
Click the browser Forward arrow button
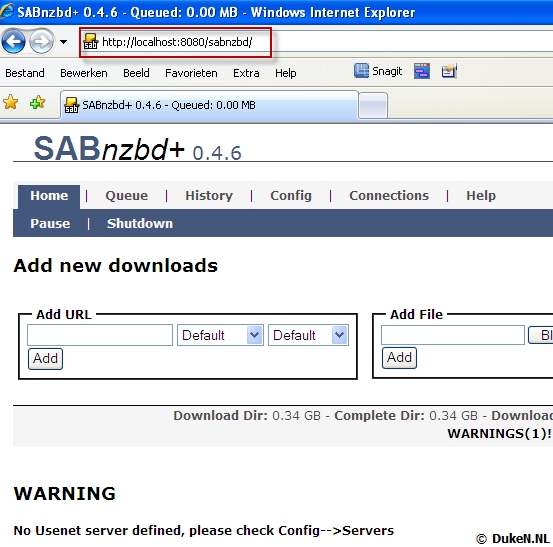click(41, 42)
